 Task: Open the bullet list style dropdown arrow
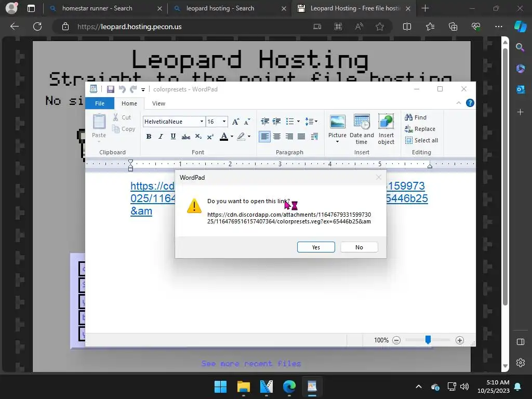[298, 121]
